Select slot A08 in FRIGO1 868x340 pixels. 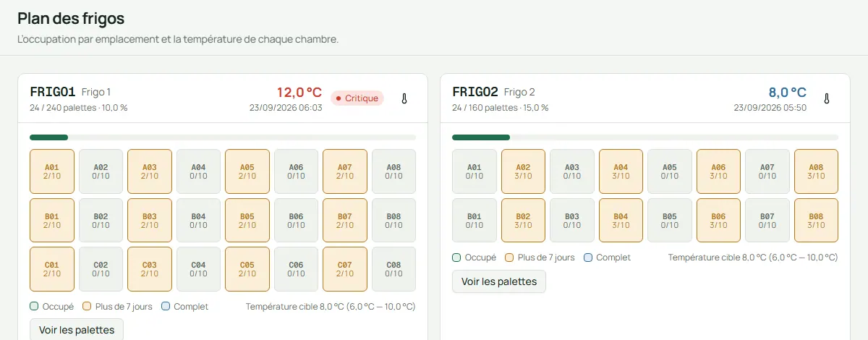pyautogui.click(x=393, y=171)
